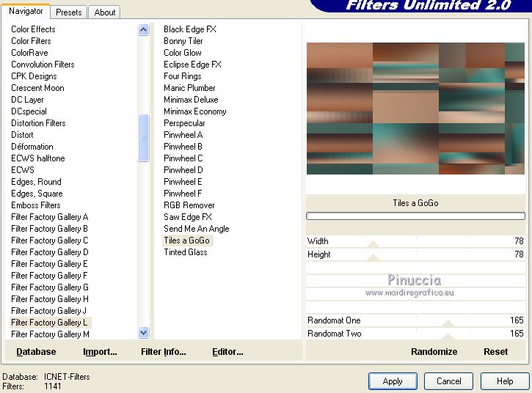Select Filter Factory Gallery A
Image resolution: width=532 pixels, height=393 pixels.
tap(50, 217)
